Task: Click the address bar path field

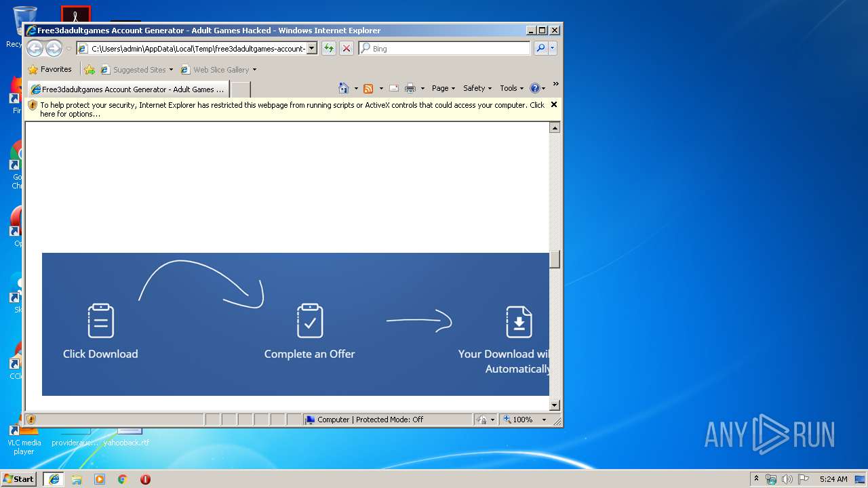Action: 192,48
